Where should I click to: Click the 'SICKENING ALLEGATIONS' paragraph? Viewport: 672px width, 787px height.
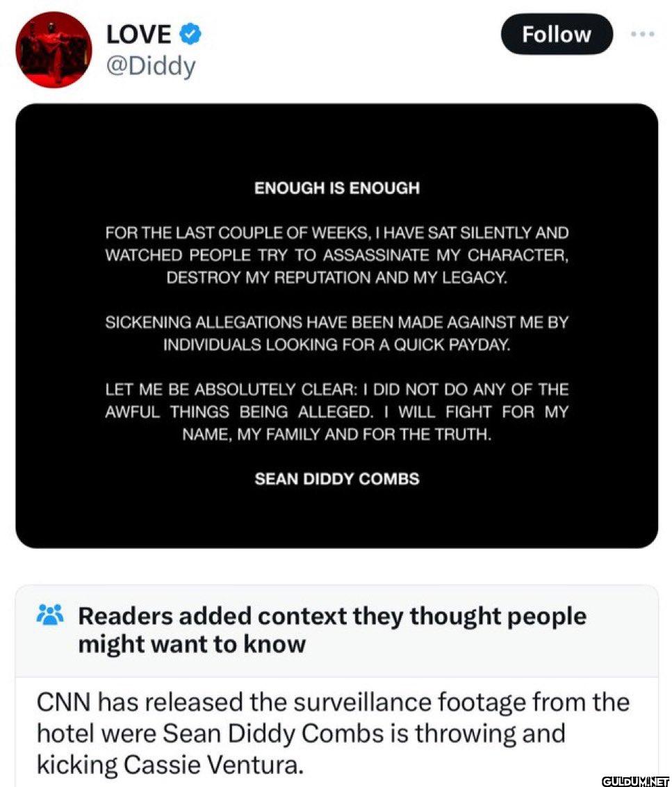pyautogui.click(x=336, y=333)
